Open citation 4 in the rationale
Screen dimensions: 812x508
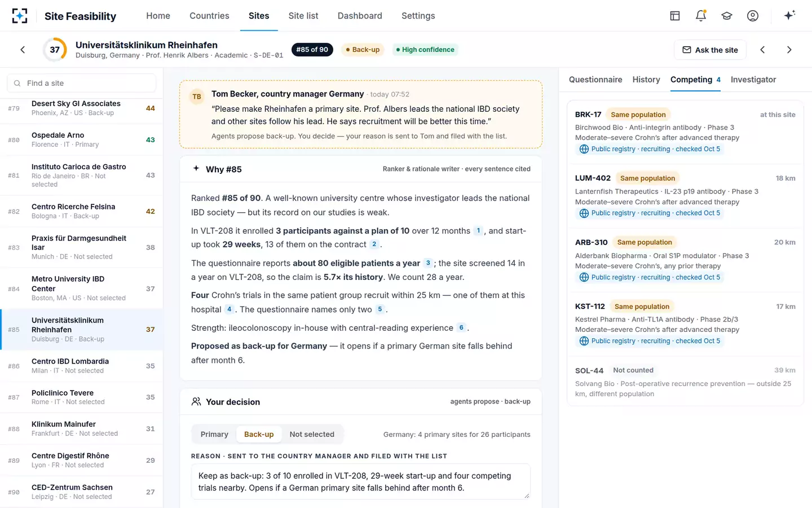point(230,309)
